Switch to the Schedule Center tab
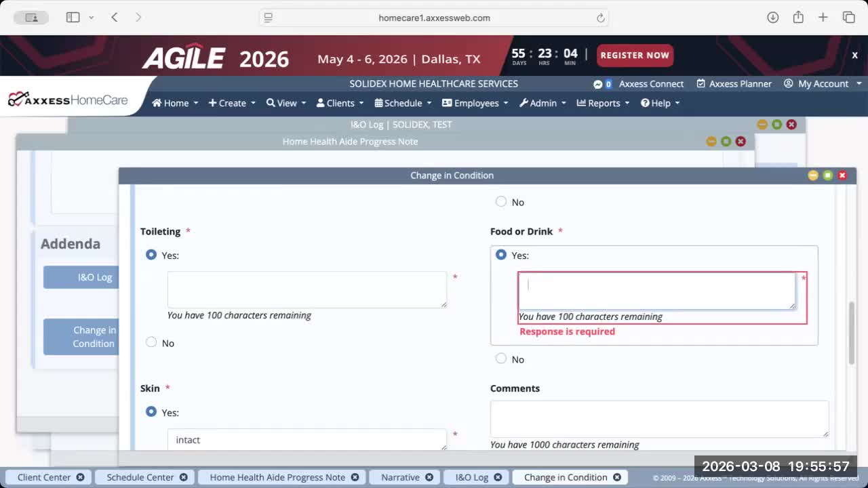 pyautogui.click(x=140, y=477)
